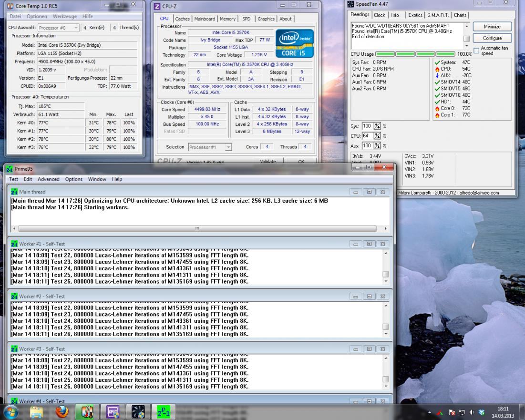
Task: Switch to CPU-Z Graphics tab
Action: [x=266, y=19]
